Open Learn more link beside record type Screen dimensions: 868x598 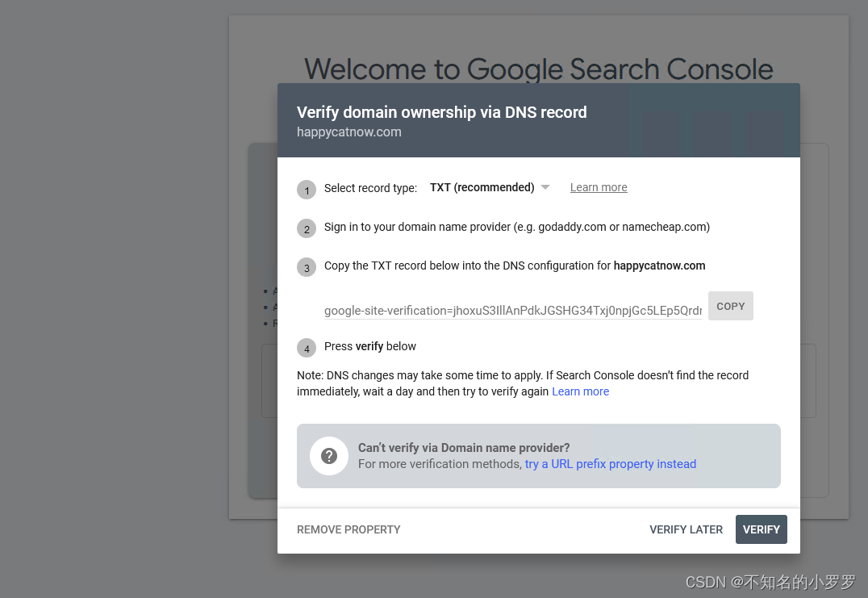(599, 188)
